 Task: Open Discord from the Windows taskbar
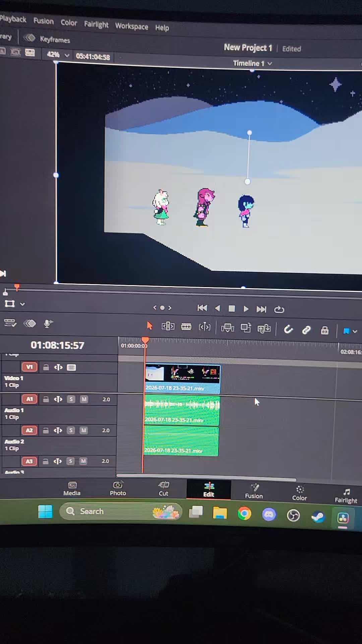(269, 515)
